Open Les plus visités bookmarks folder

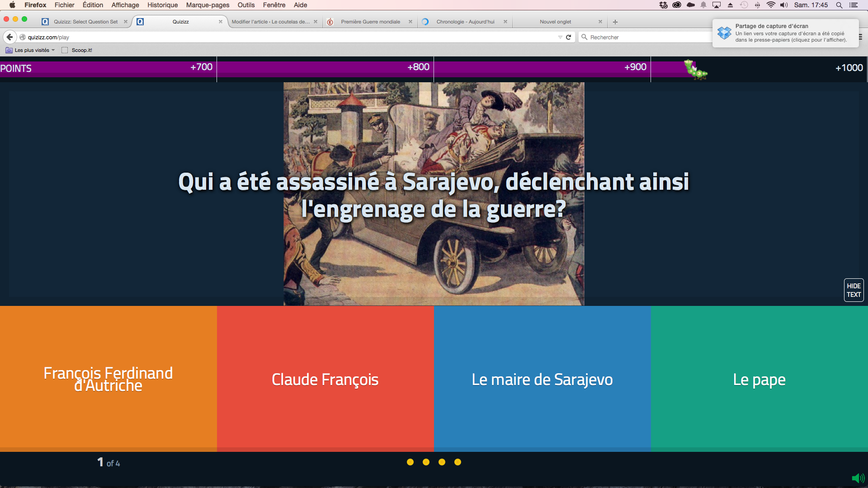click(x=30, y=50)
